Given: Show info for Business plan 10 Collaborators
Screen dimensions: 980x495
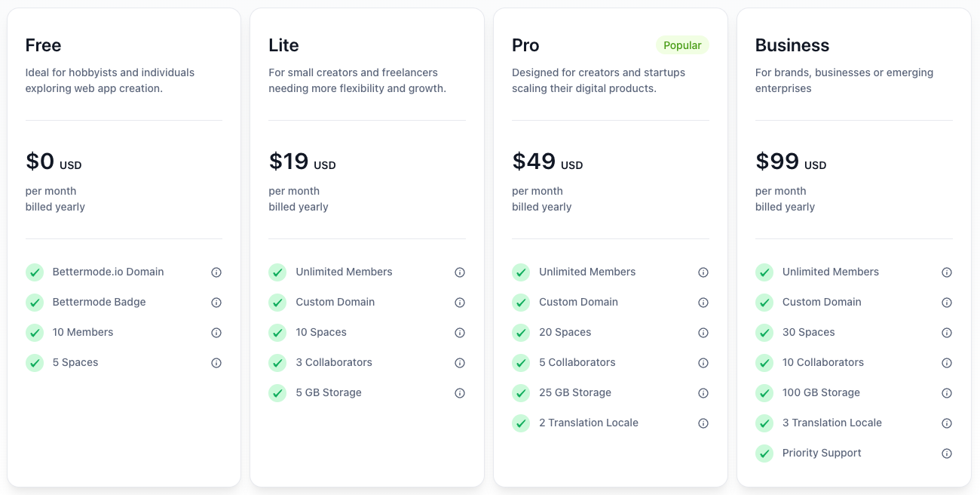Looking at the screenshot, I should [947, 363].
